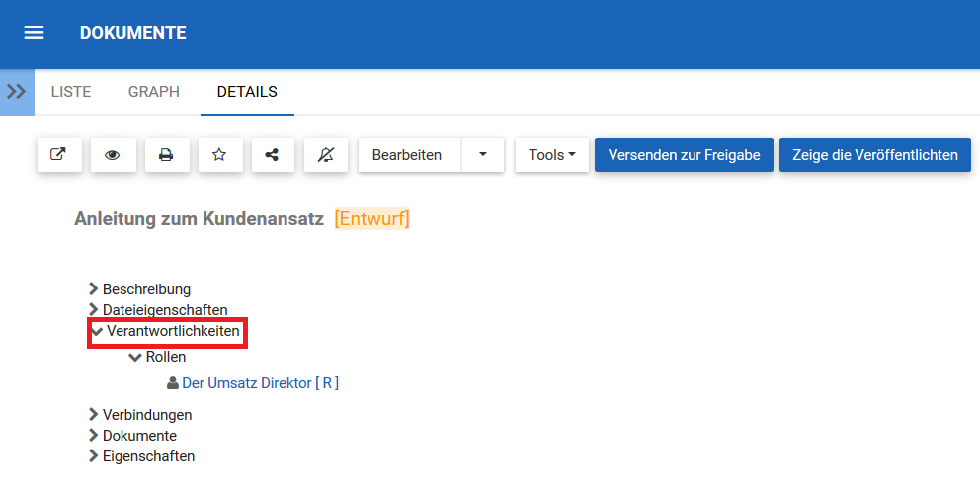
Task: Switch to the Liste tab
Action: click(x=71, y=92)
